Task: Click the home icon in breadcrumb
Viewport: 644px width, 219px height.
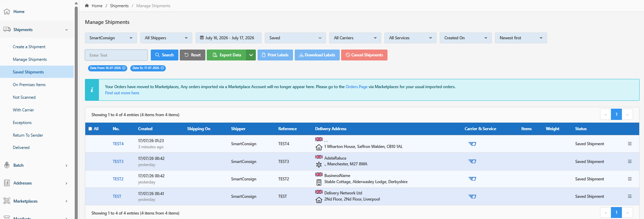Action: coord(87,5)
